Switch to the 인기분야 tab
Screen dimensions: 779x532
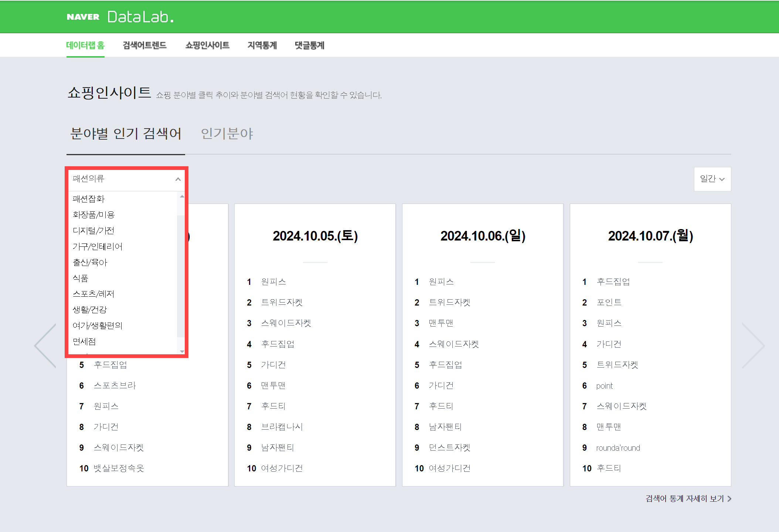(227, 133)
